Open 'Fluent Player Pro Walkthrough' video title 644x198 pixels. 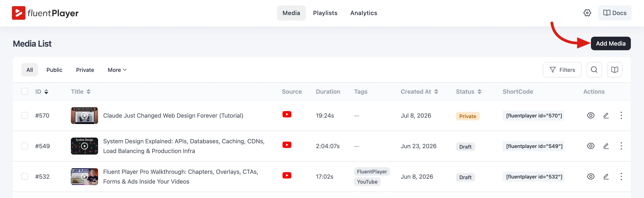click(180, 177)
